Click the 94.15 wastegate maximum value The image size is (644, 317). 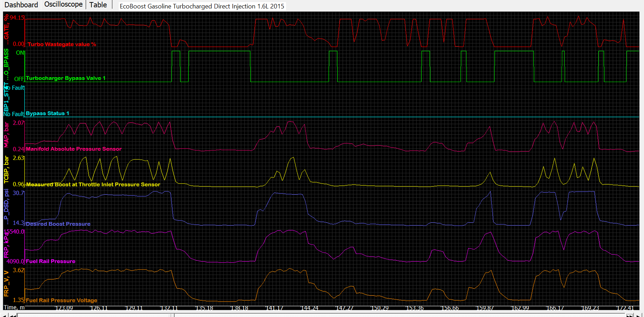[17, 18]
